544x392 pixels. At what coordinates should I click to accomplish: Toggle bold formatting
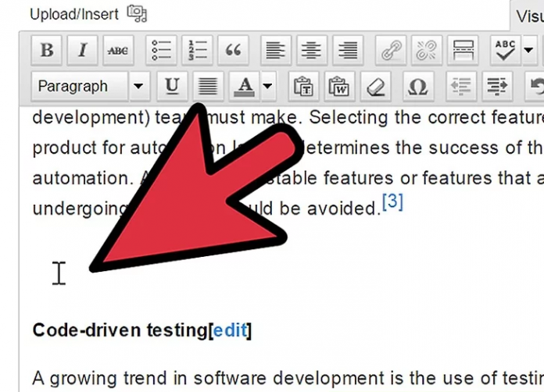pyautogui.click(x=47, y=51)
